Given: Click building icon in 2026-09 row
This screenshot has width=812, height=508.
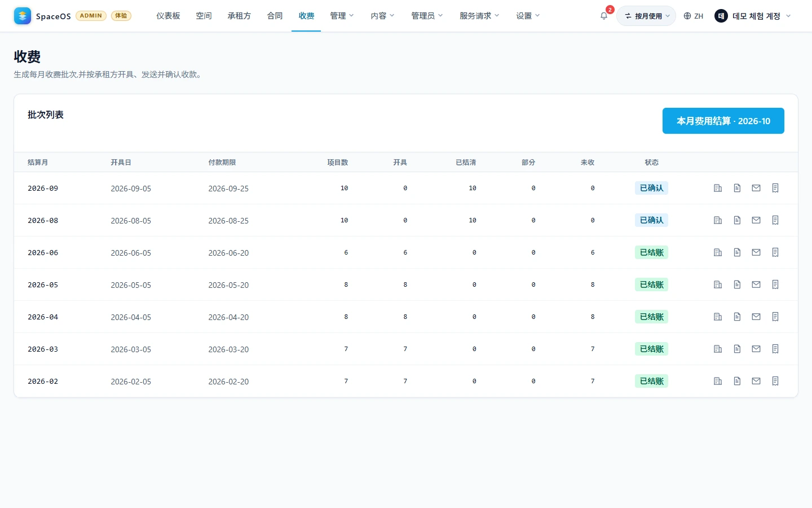Looking at the screenshot, I should click(x=718, y=188).
